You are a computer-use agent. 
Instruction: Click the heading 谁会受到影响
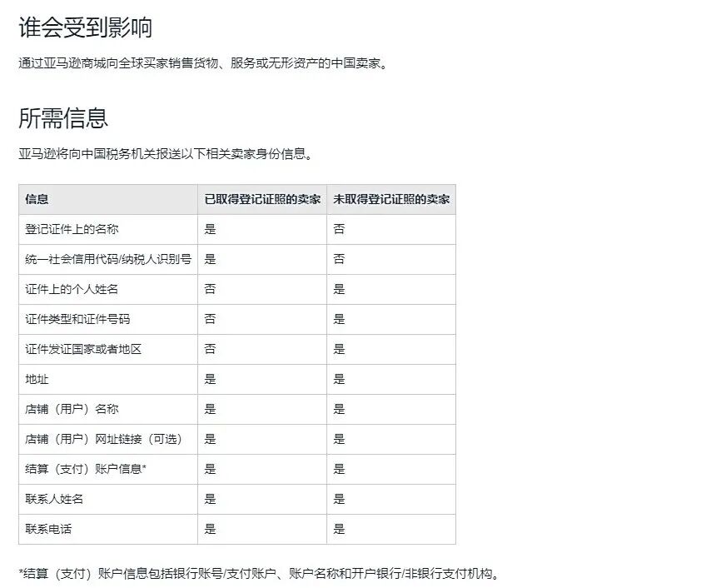(85, 27)
